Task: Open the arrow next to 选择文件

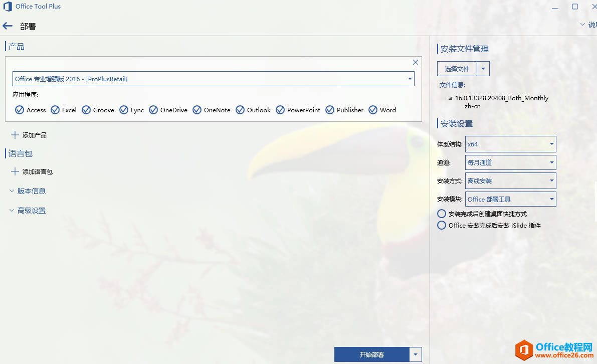Action: (x=483, y=69)
